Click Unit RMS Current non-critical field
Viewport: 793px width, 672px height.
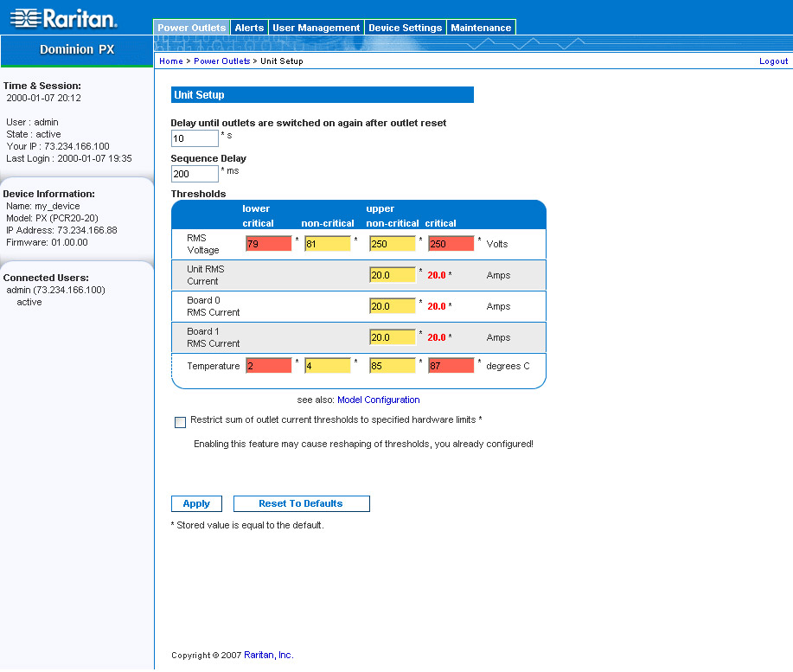coord(393,275)
